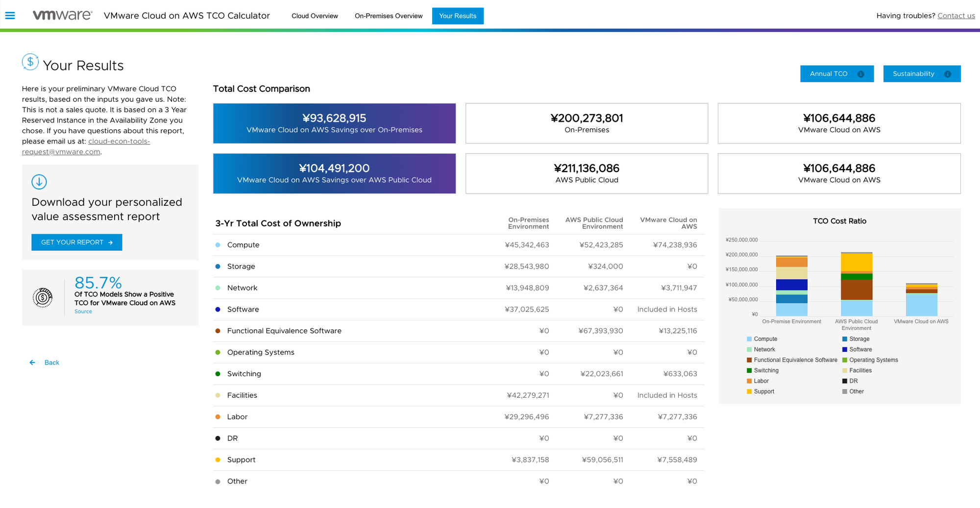Open the Contact us link
The width and height of the screenshot is (980, 508).
[x=955, y=15]
